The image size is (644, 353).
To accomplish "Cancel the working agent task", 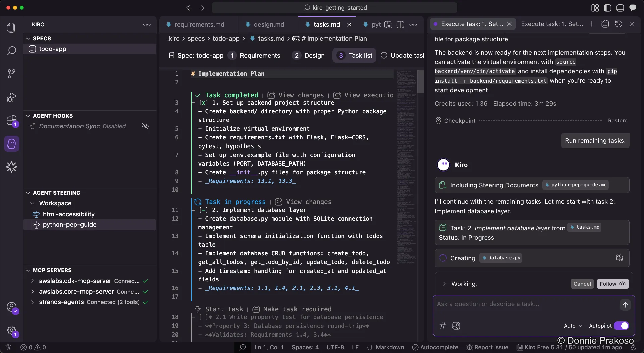I will [582, 284].
